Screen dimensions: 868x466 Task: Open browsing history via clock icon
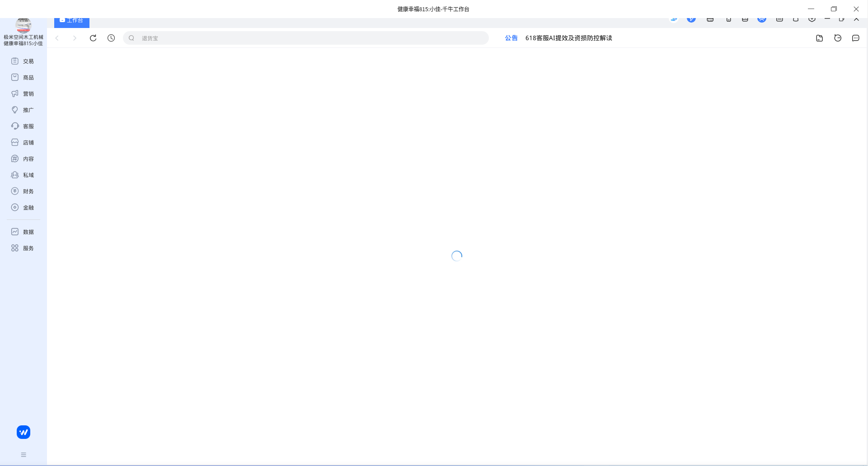point(111,38)
